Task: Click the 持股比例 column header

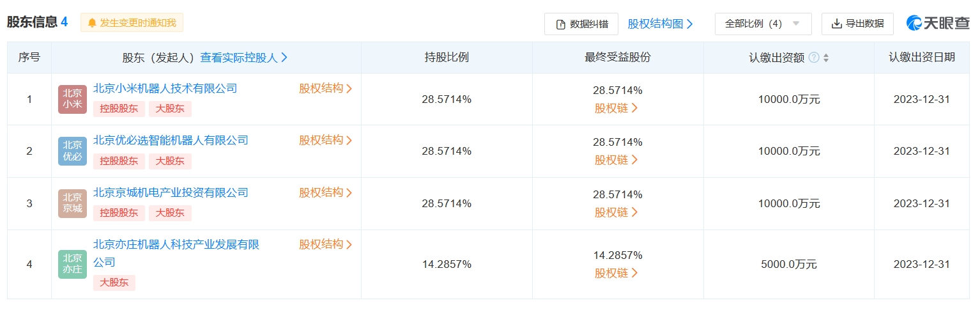Action: [x=447, y=58]
